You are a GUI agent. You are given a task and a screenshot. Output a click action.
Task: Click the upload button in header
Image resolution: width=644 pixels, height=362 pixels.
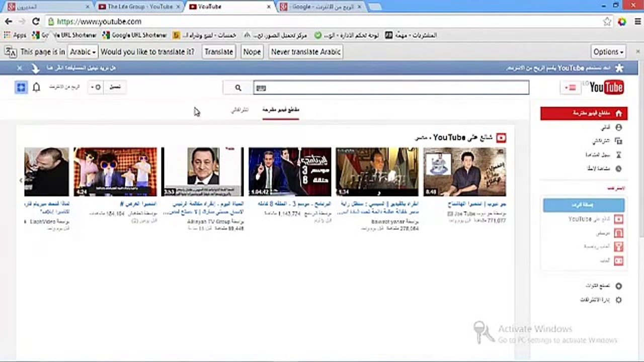pyautogui.click(x=115, y=87)
